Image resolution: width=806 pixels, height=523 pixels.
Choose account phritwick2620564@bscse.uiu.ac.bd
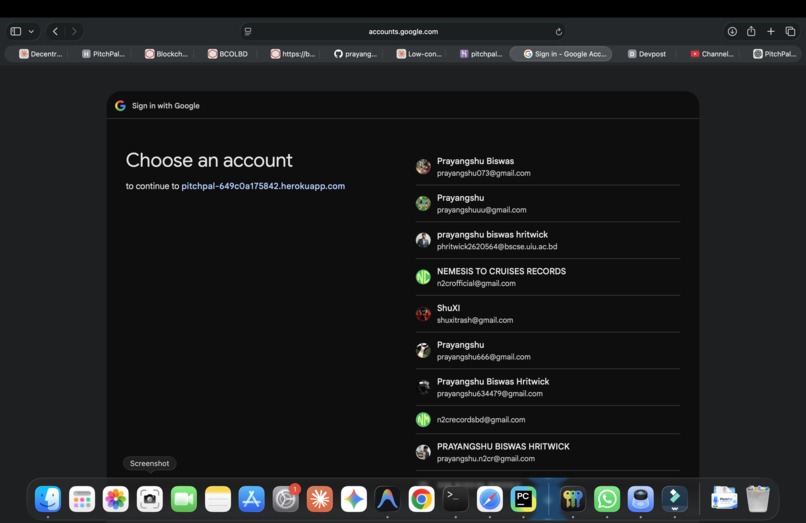pos(547,240)
